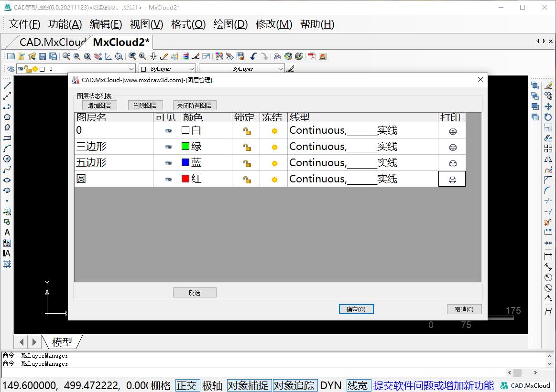Open the ByLayer color dropdown
This screenshot has width=556, height=392.
click(191, 69)
